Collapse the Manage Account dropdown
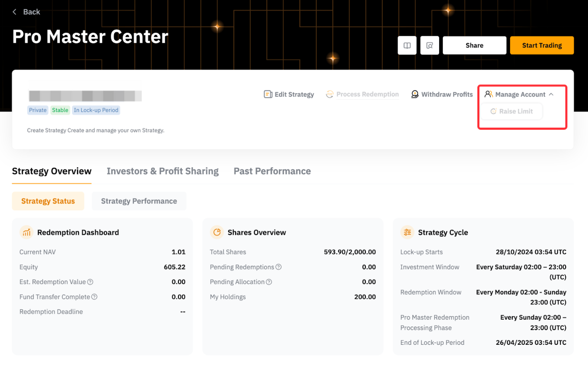The height and width of the screenshot is (370, 588). pyautogui.click(x=519, y=94)
